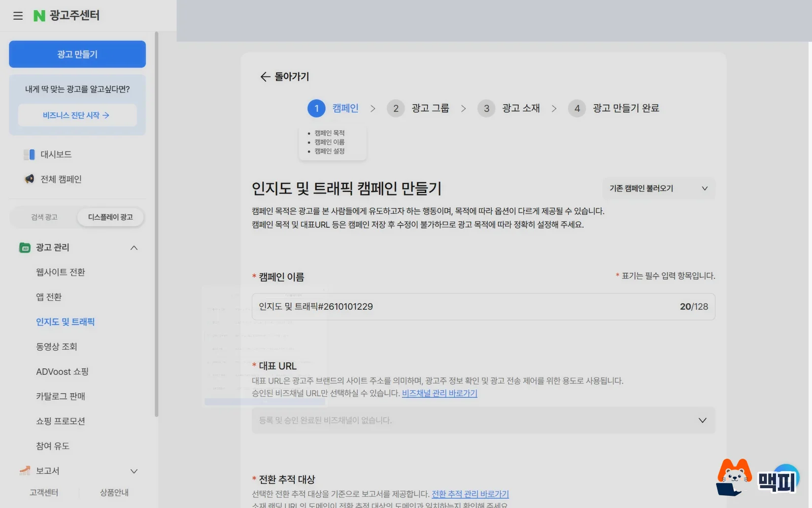The width and height of the screenshot is (812, 508).
Task: Click the 전체 캠페인 megaphone icon
Action: click(x=29, y=179)
